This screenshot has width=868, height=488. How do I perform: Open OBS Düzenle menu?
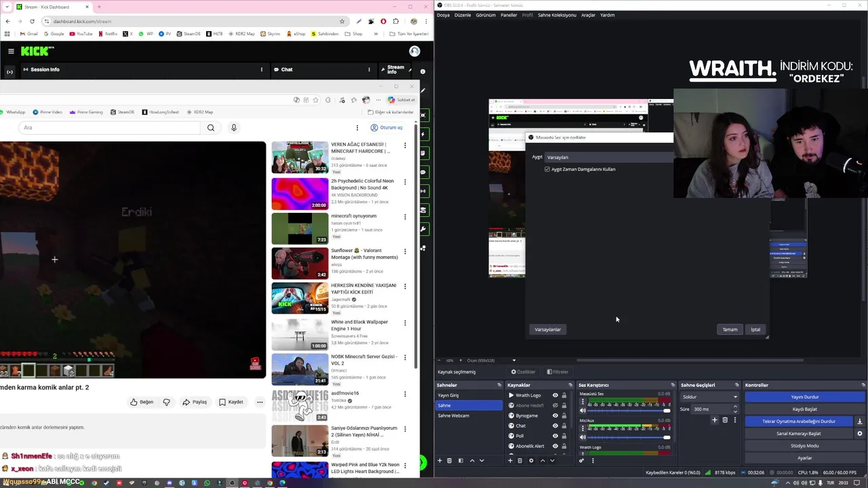click(x=462, y=15)
